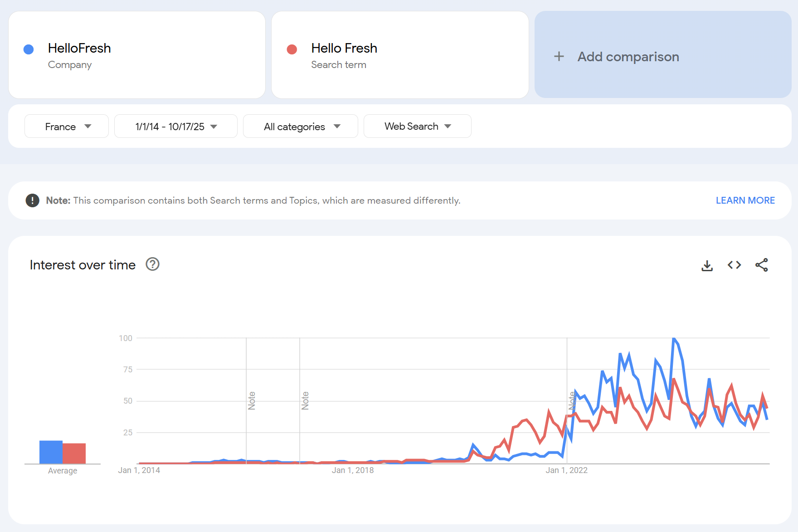Click the red Average bar
Image resolution: width=798 pixels, height=532 pixels.
(74, 454)
